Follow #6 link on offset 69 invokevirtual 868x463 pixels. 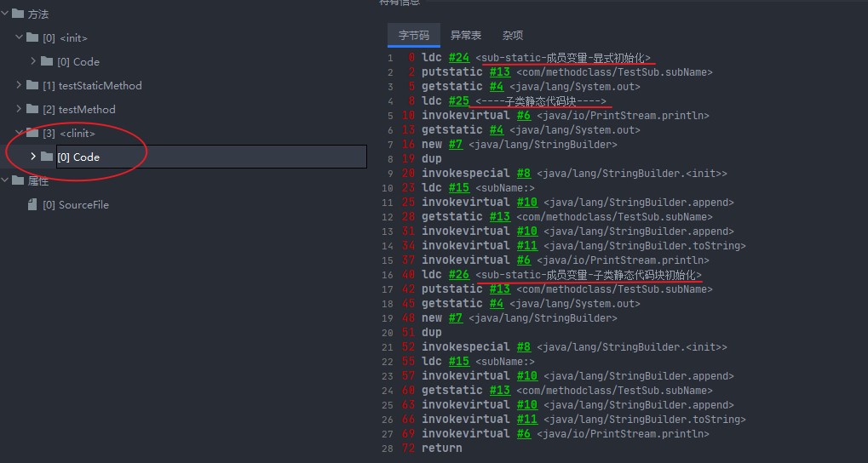point(524,433)
